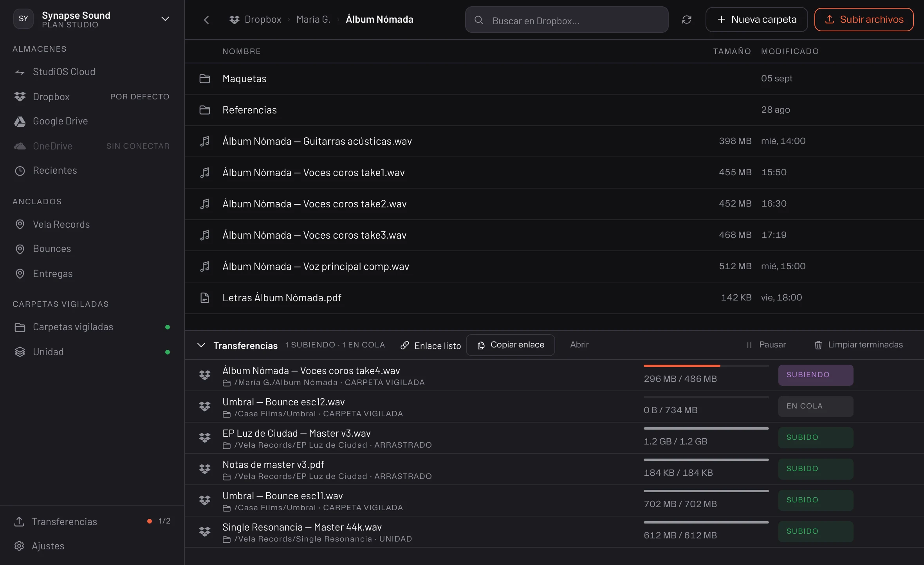Sort by the Modificado column header

coord(790,51)
